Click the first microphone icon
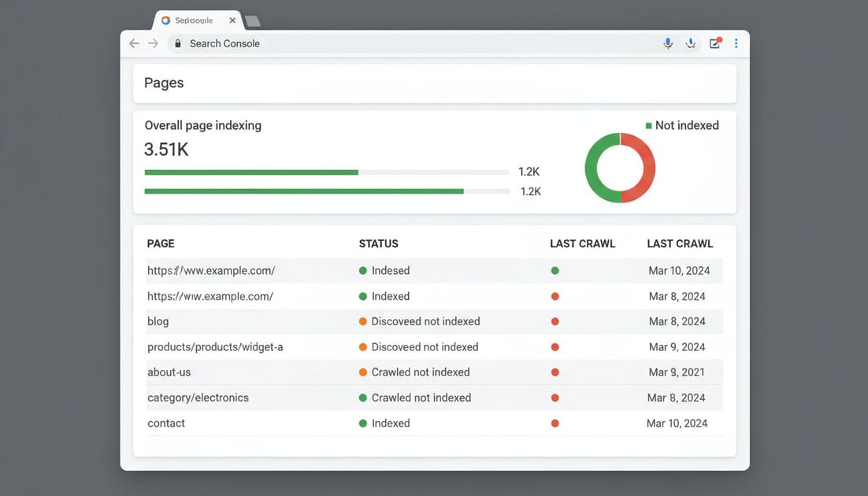 pos(668,43)
